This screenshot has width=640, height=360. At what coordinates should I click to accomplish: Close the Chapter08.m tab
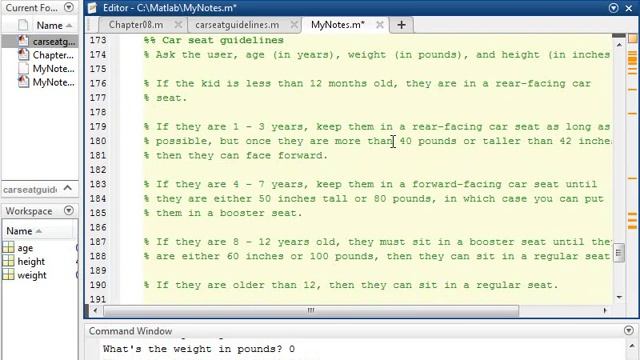click(178, 25)
